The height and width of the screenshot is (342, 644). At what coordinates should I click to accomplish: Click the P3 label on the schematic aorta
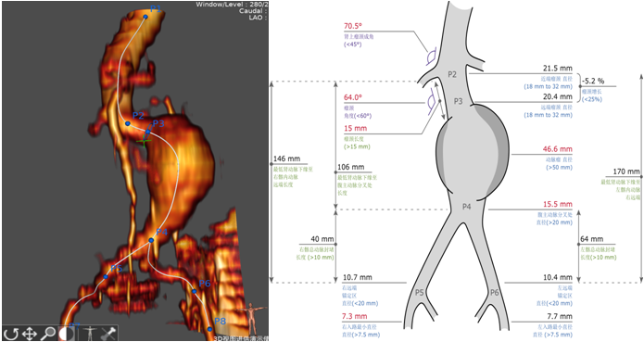pos(458,101)
